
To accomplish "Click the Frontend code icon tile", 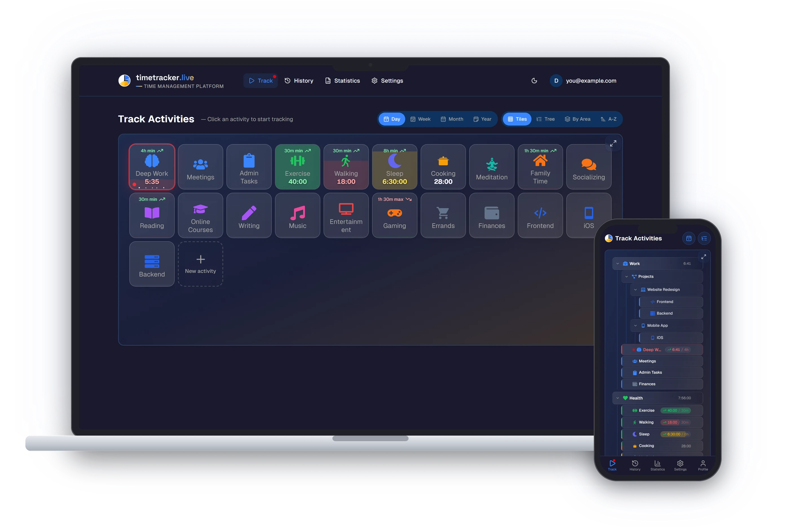I will [540, 215].
